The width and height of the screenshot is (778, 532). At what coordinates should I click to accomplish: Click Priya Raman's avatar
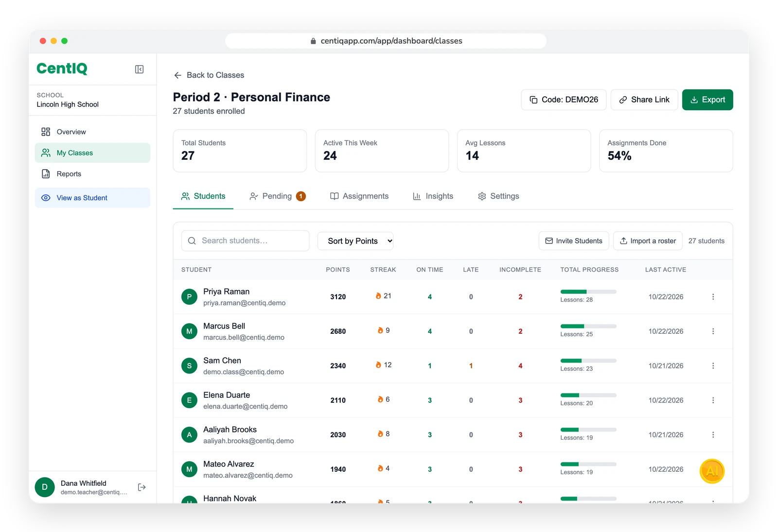189,297
